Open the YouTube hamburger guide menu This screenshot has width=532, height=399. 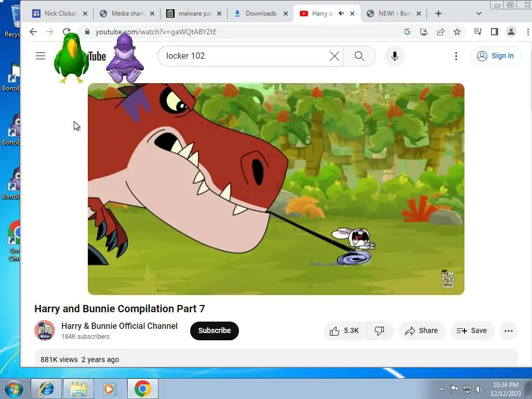click(41, 56)
